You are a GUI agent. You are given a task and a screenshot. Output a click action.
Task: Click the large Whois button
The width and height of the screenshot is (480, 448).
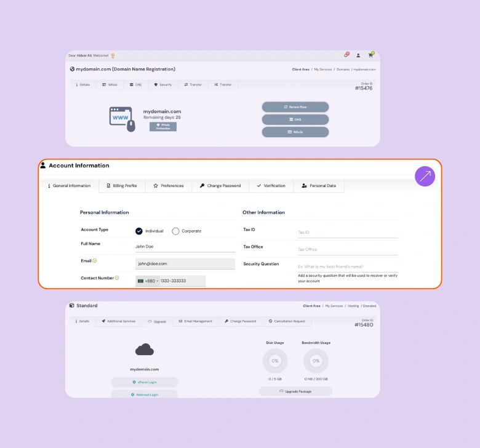click(295, 132)
